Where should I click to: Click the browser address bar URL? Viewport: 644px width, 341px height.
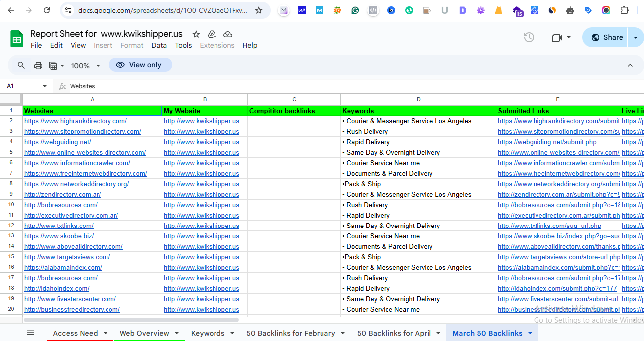click(x=163, y=10)
